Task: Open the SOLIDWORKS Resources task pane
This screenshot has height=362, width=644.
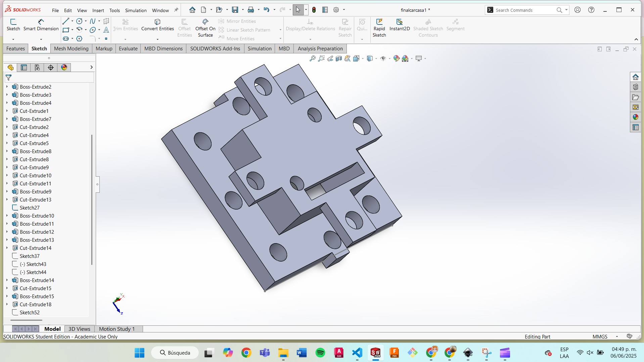Action: pos(635,77)
